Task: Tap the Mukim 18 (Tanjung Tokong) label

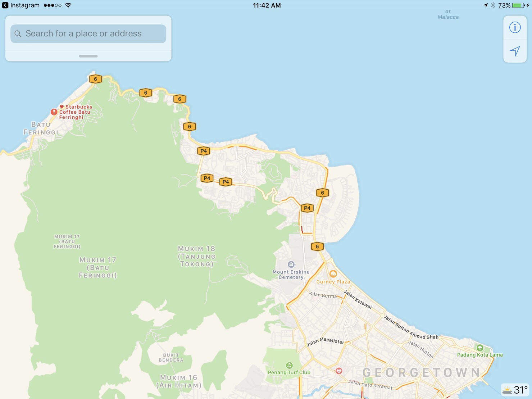Action: 197,256
